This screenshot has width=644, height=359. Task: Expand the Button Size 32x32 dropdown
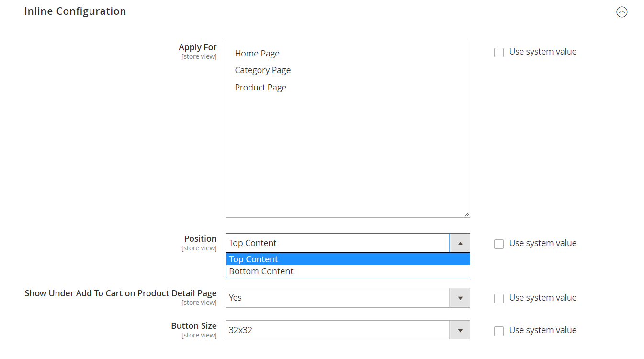coord(338,330)
